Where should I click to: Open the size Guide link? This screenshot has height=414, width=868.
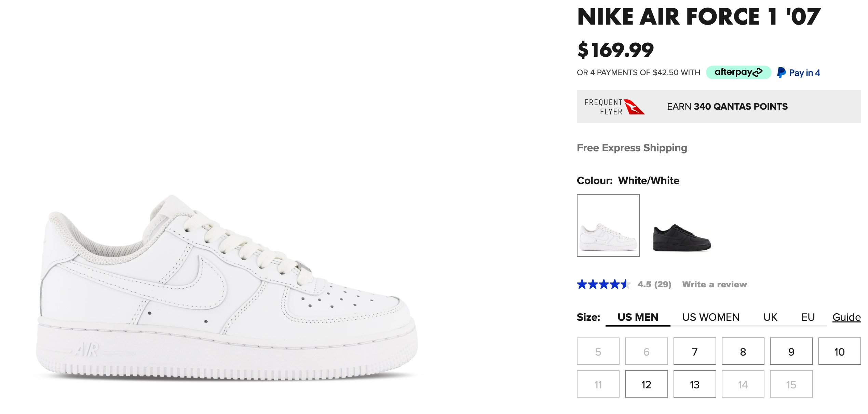846,317
